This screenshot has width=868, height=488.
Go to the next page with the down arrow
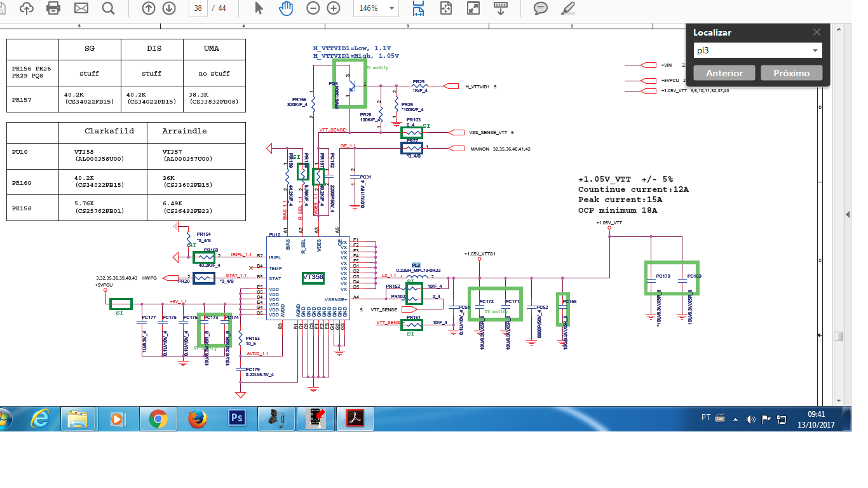tap(169, 8)
